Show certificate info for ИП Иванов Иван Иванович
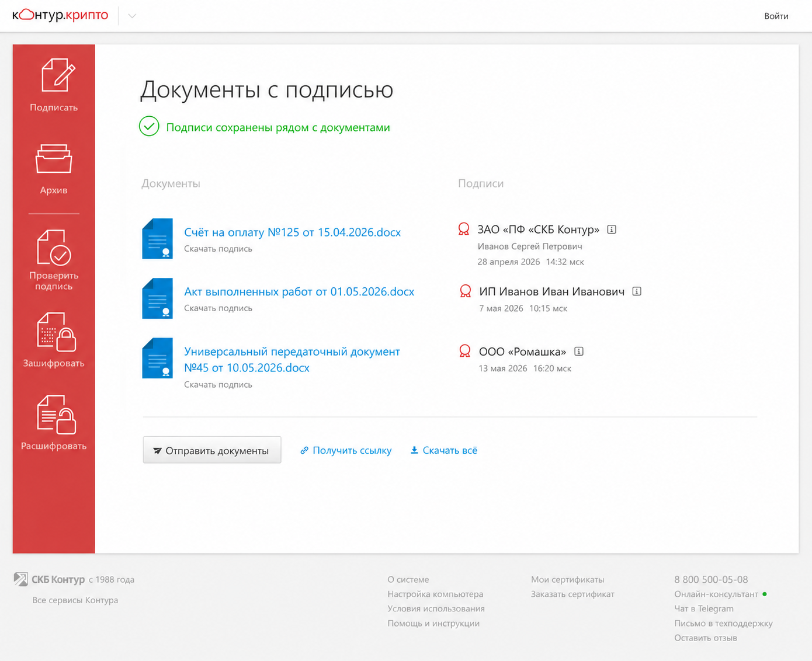812x661 pixels. pyautogui.click(x=637, y=291)
